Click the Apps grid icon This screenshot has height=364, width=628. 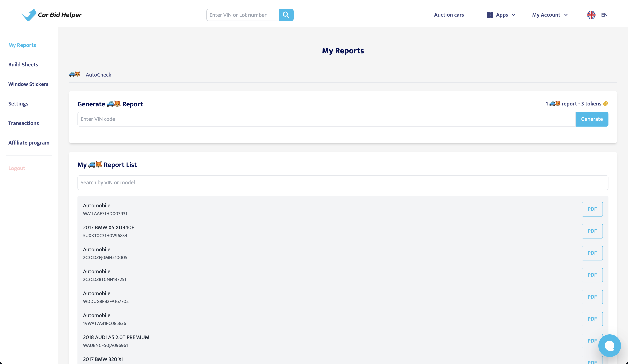(x=490, y=15)
